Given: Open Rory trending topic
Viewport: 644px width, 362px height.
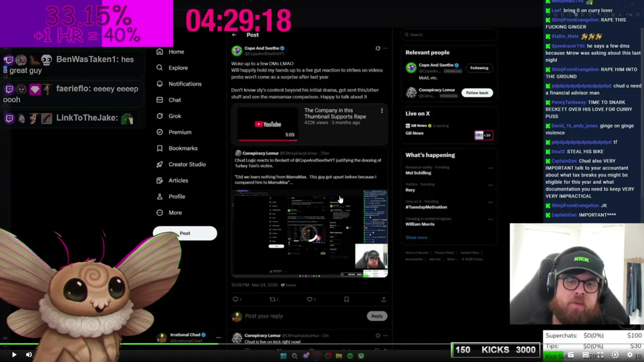Looking at the screenshot, I should [410, 190].
